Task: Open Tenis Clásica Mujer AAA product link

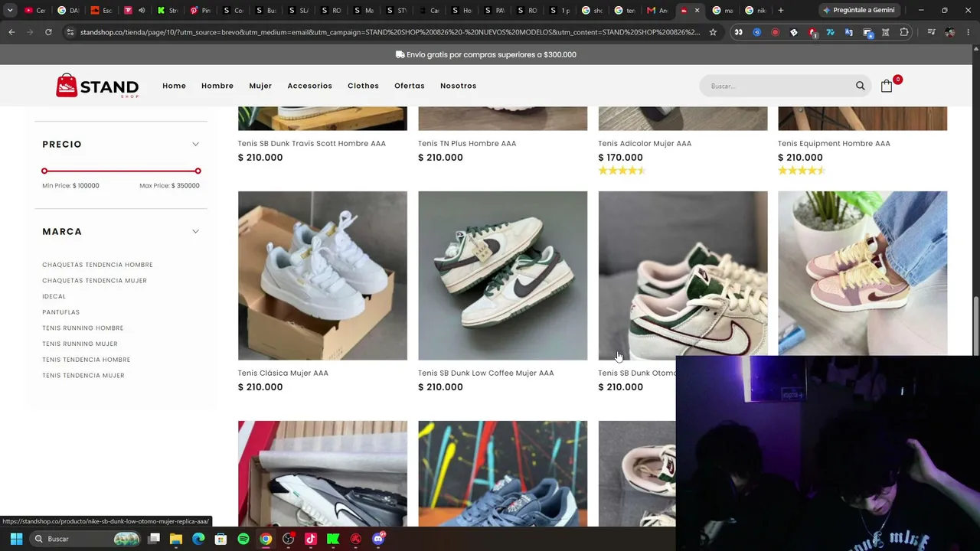Action: (x=283, y=373)
